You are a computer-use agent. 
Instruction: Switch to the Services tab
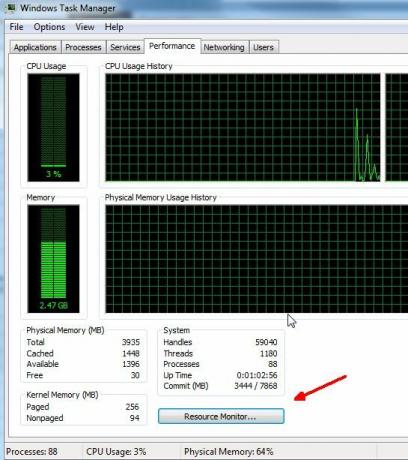pos(125,47)
